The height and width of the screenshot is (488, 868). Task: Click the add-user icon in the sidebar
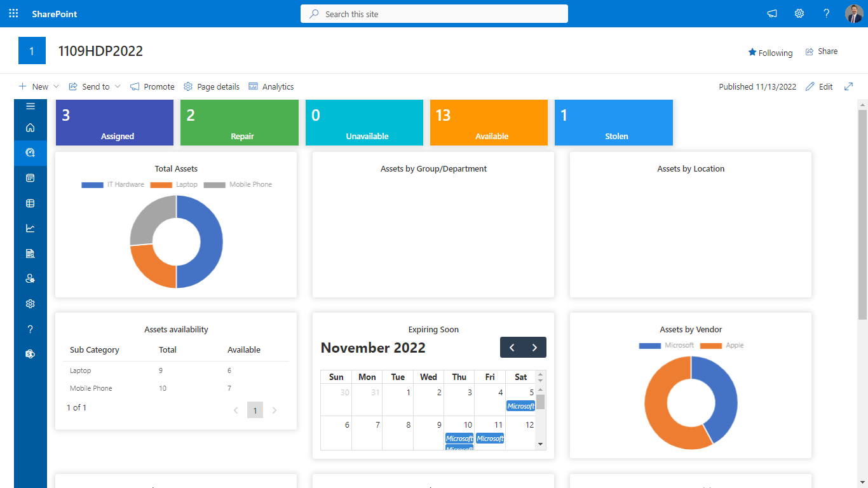30,278
